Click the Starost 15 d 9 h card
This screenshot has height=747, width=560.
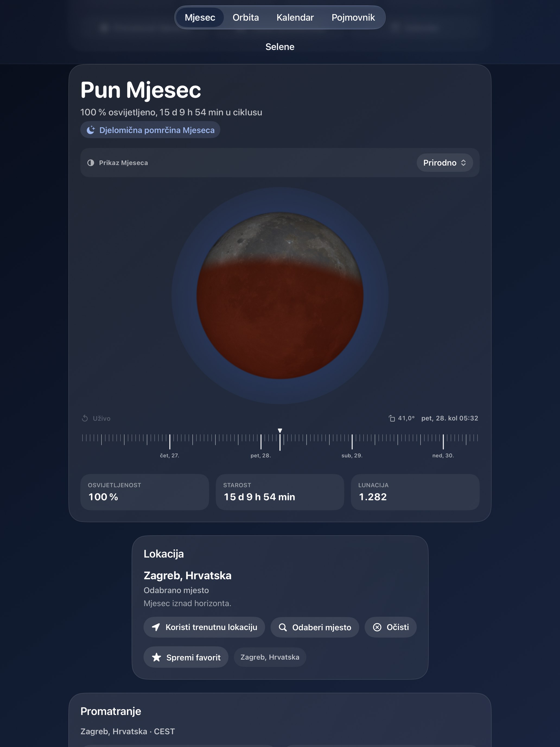pyautogui.click(x=280, y=492)
